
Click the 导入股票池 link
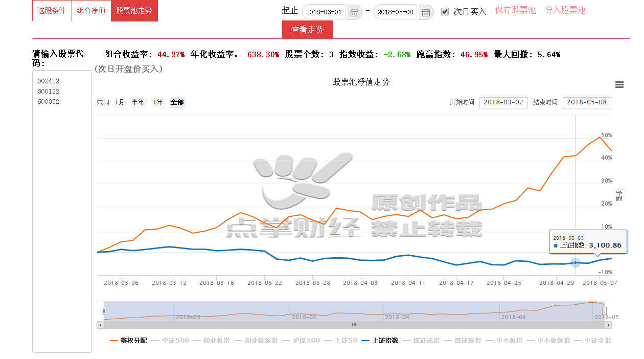pyautogui.click(x=565, y=11)
